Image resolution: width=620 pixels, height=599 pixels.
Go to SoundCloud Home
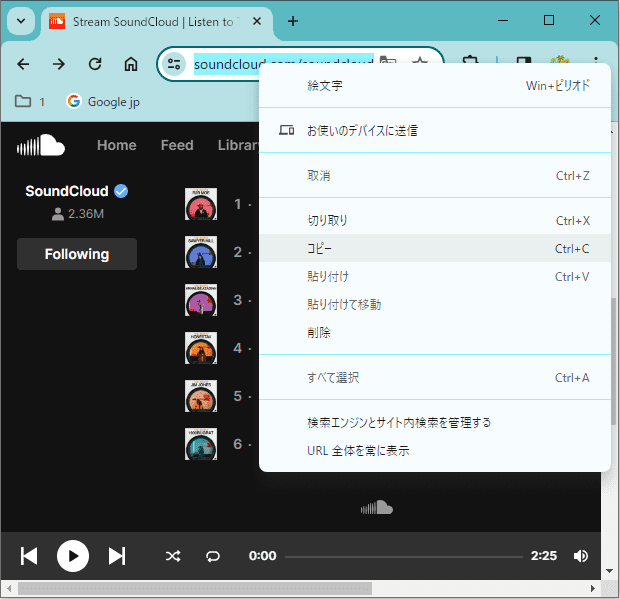pos(117,145)
